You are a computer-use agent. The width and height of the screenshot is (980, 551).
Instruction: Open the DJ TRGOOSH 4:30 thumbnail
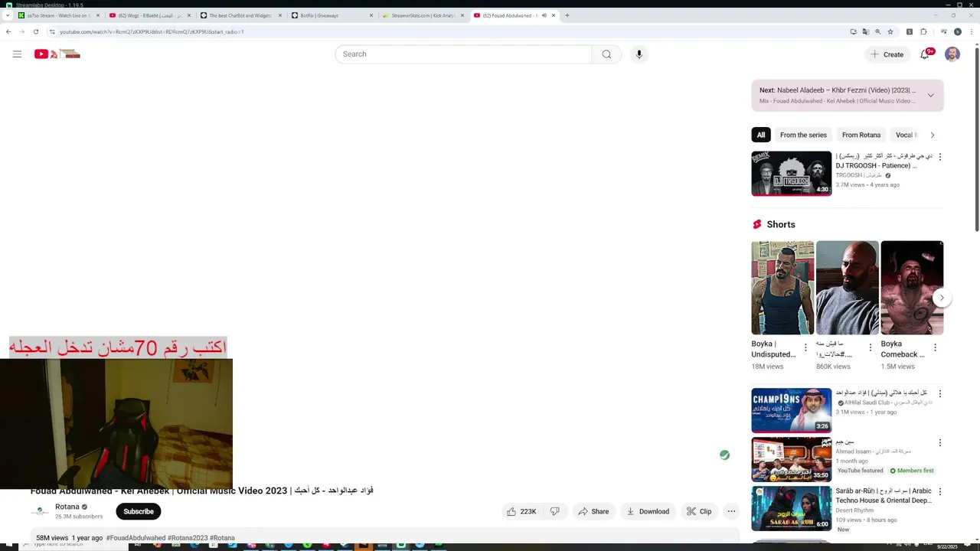pyautogui.click(x=792, y=174)
